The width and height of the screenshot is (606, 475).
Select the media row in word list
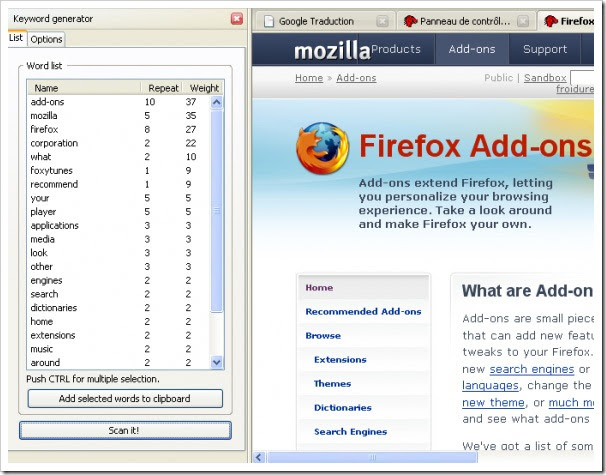[119, 239]
